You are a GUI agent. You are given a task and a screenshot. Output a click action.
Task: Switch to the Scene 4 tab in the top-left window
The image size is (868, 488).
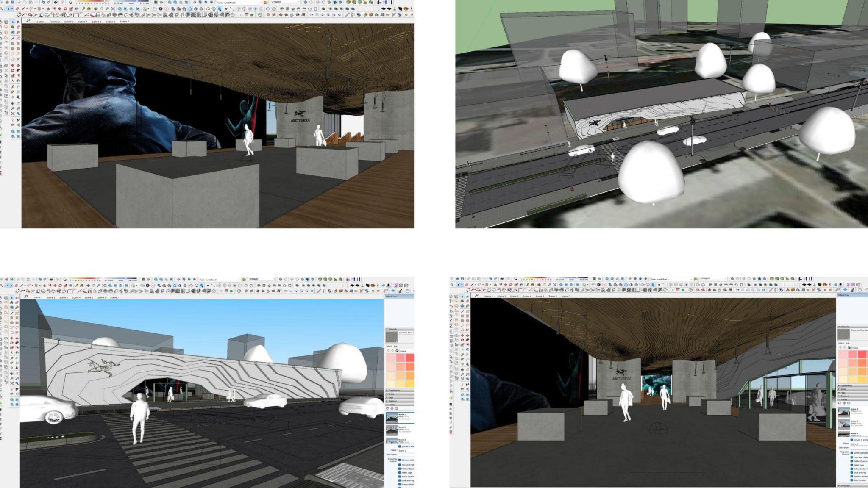pyautogui.click(x=83, y=22)
